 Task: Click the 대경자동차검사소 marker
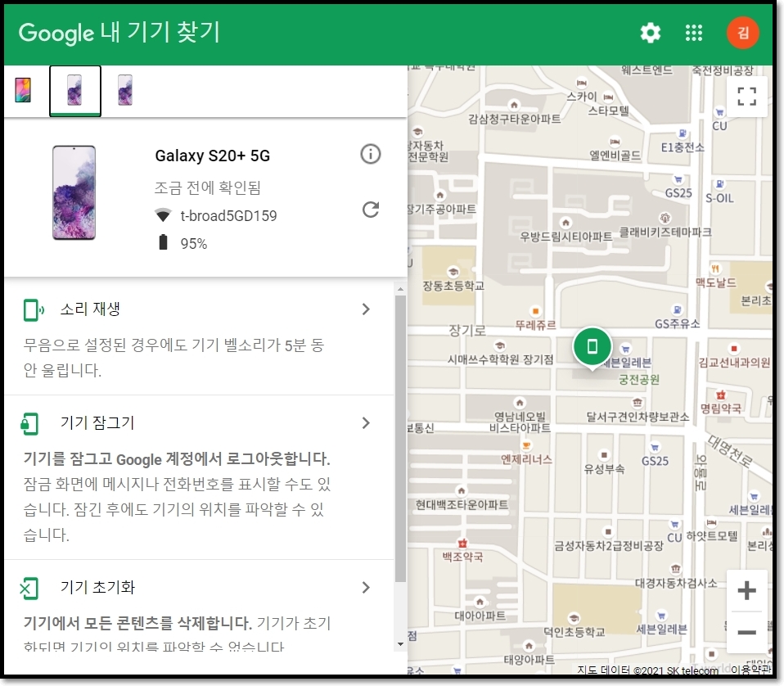pos(676,569)
